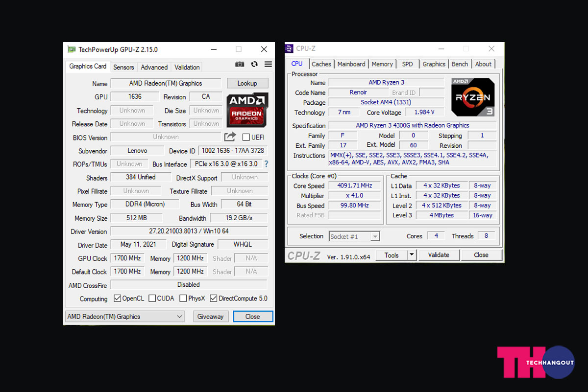The image size is (588, 392).
Task: Click the Technology 7 nm field
Action: pyautogui.click(x=344, y=112)
